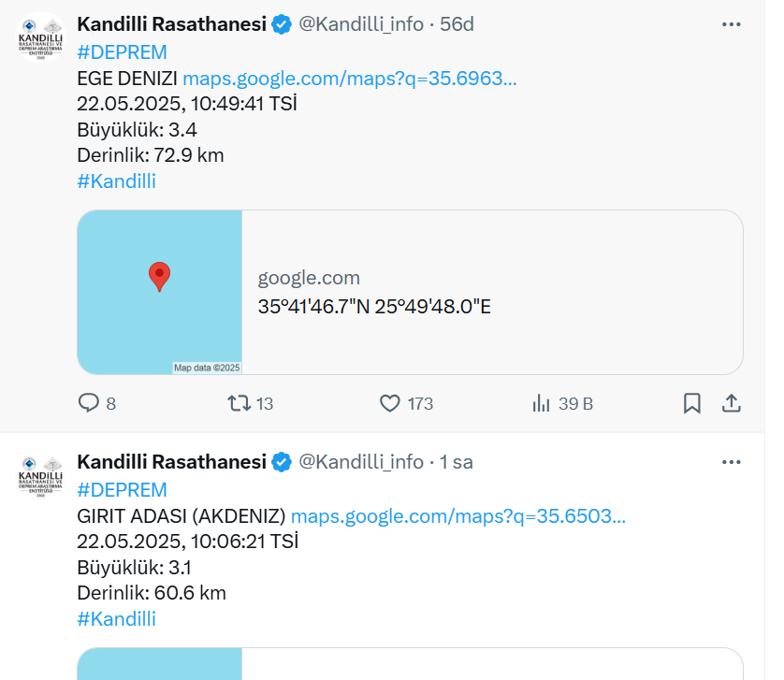Share the EGE DENIZI earthquake tweet
Image resolution: width=784 pixels, height=680 pixels.
point(732,403)
